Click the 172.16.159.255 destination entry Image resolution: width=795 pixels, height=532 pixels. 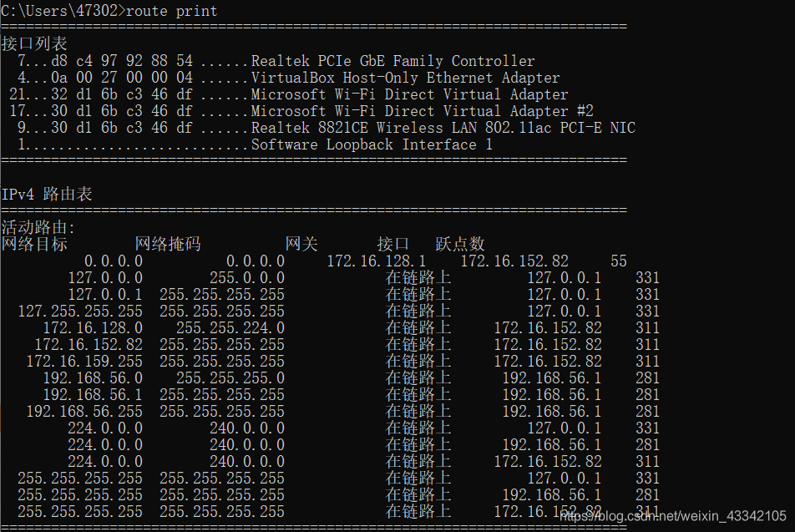[84, 362]
